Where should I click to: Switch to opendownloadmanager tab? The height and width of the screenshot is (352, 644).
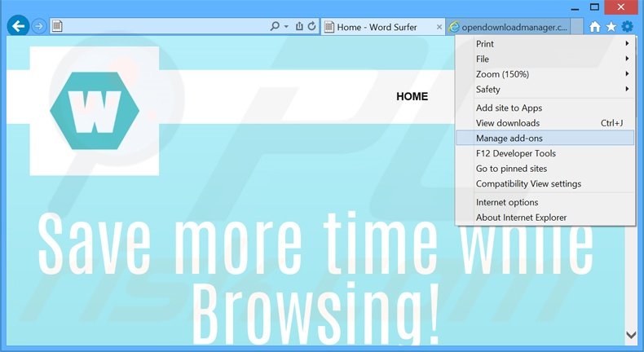[509, 27]
